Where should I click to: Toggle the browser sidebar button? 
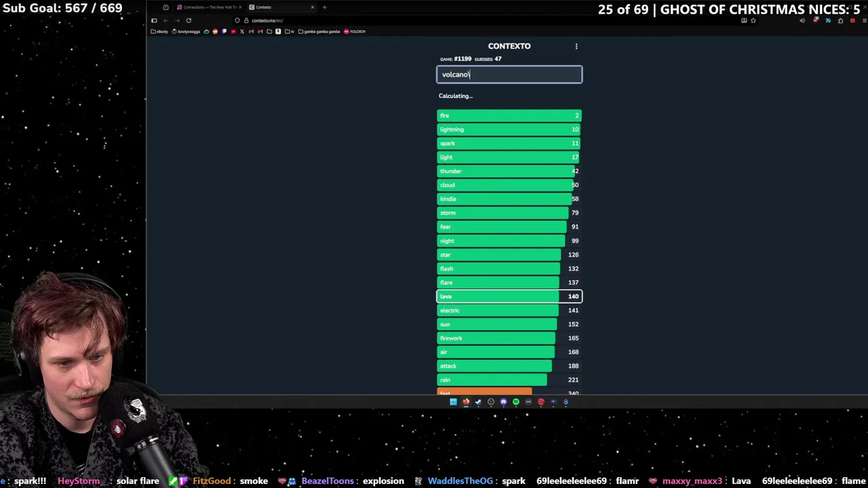154,20
